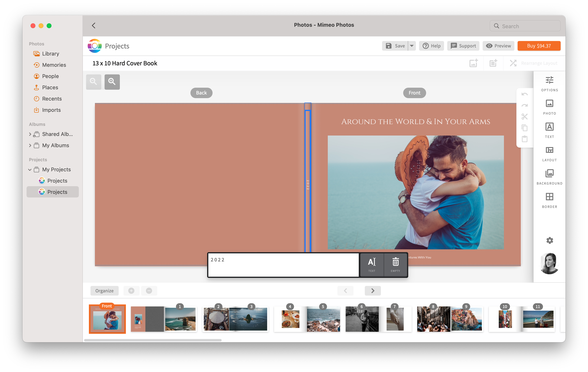
Task: Expand the My Albums group
Action: click(x=30, y=145)
